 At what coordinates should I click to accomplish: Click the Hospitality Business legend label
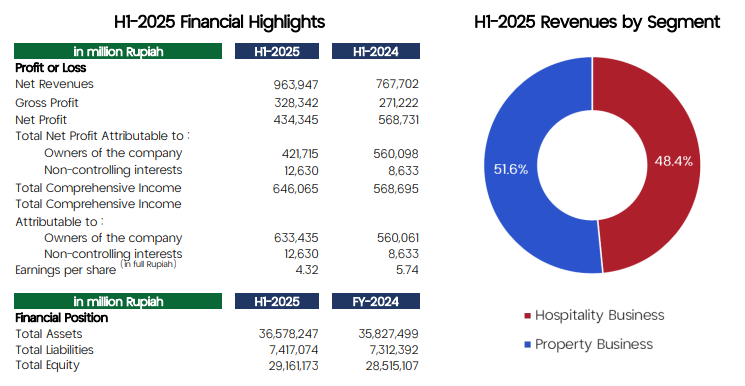pyautogui.click(x=600, y=316)
